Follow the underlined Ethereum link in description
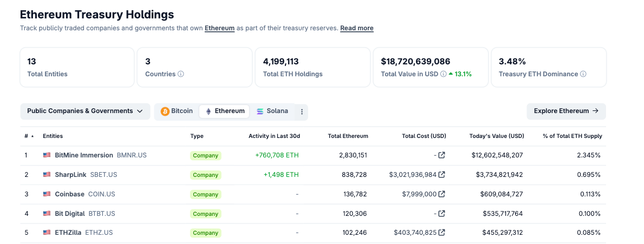644x244 pixels. tap(219, 28)
